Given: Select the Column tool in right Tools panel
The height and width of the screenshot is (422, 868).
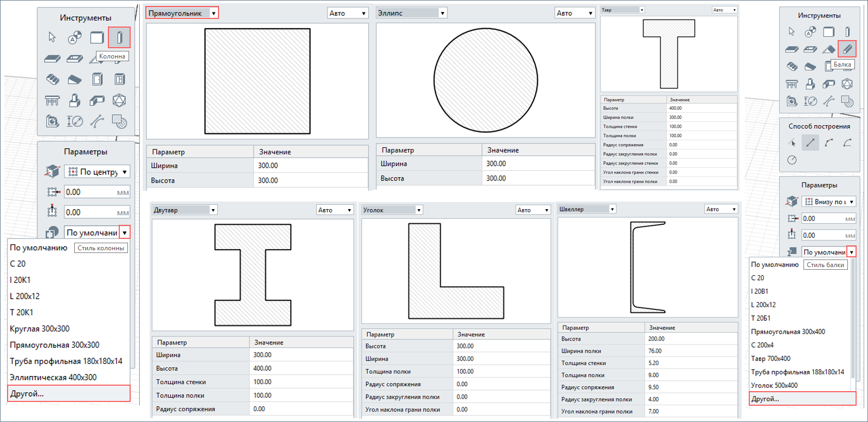Looking at the screenshot, I should [847, 31].
